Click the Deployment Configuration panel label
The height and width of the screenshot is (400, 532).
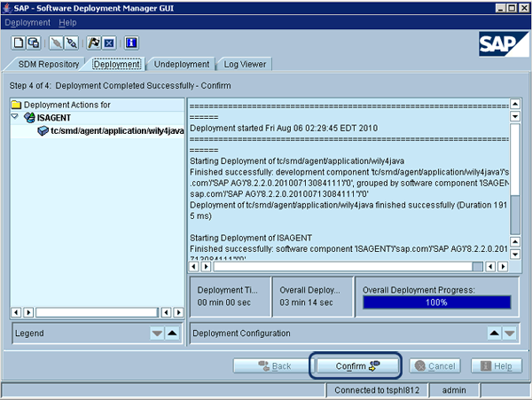(x=241, y=333)
